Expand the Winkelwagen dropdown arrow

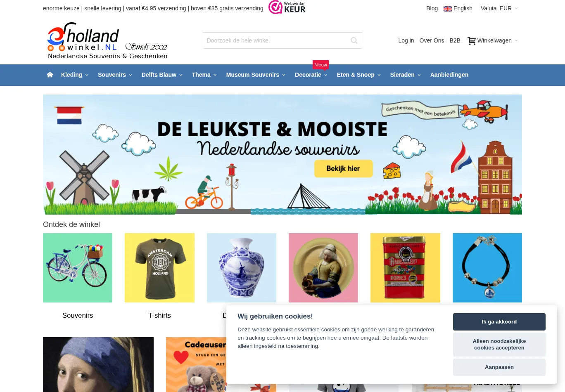point(516,40)
